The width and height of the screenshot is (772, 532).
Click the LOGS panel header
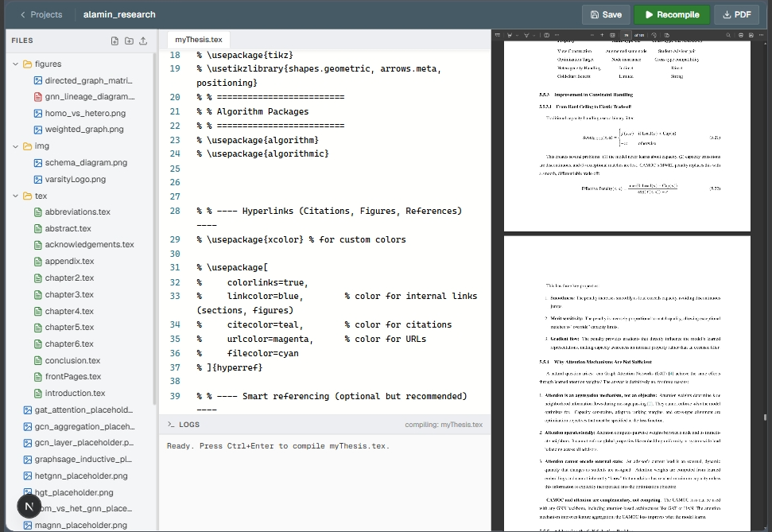point(325,424)
